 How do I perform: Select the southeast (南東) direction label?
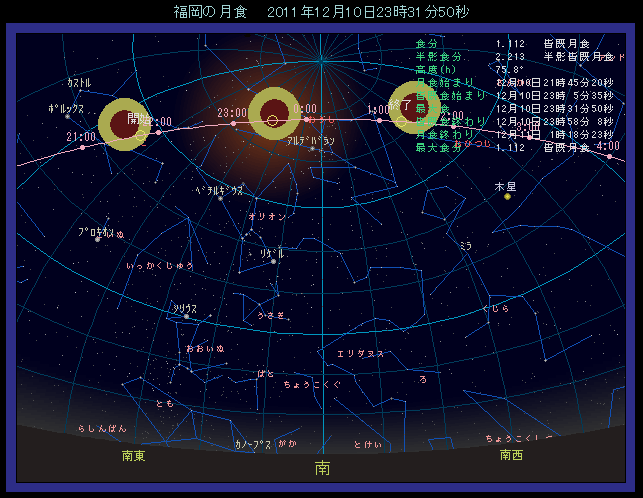click(x=133, y=456)
